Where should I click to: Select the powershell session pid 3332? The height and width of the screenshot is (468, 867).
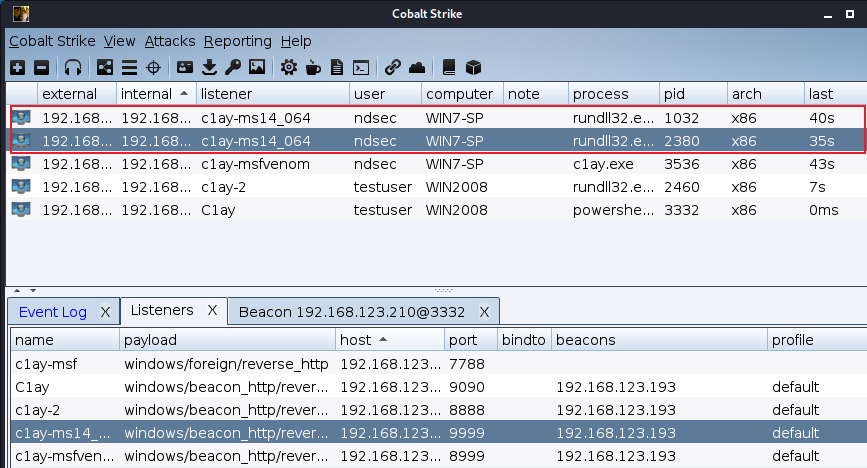coord(437,210)
